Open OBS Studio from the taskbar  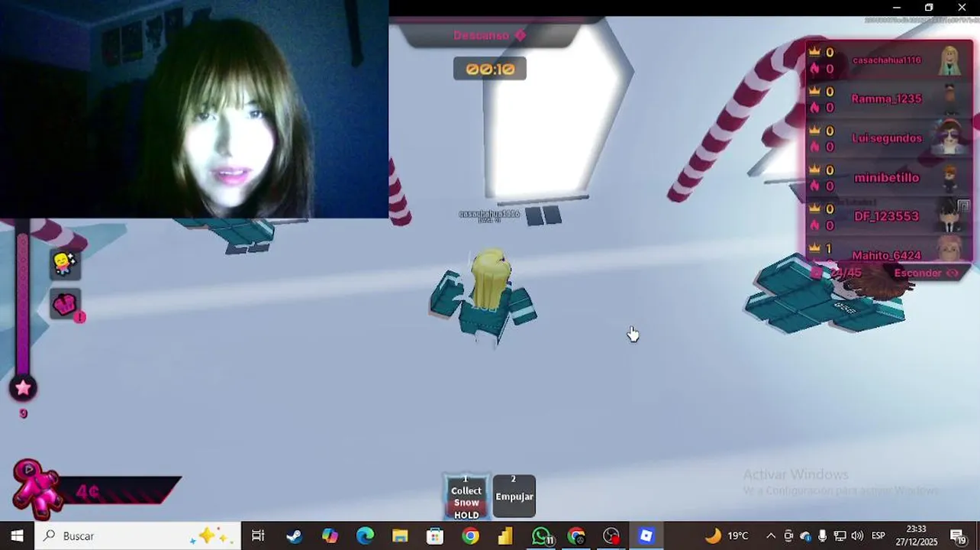(x=611, y=535)
